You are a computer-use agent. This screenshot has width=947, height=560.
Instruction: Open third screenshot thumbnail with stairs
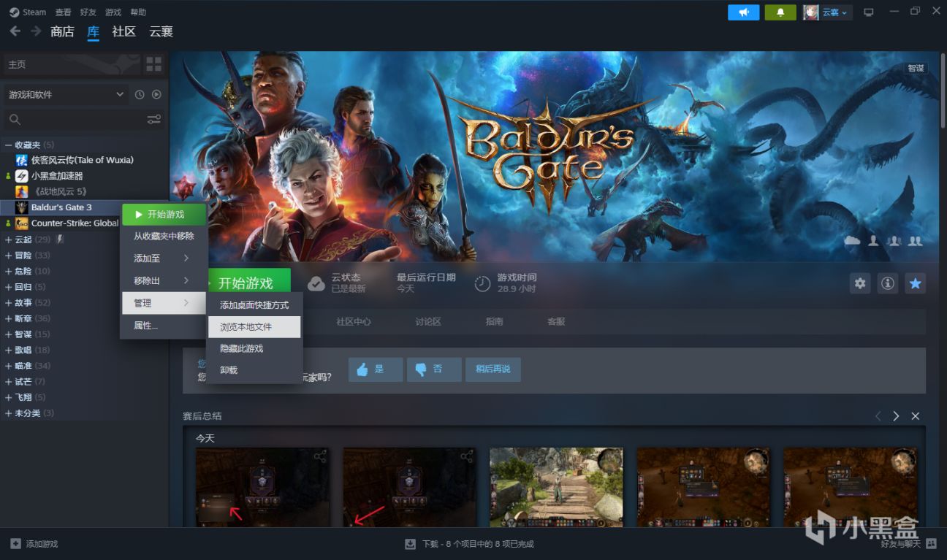tap(556, 487)
